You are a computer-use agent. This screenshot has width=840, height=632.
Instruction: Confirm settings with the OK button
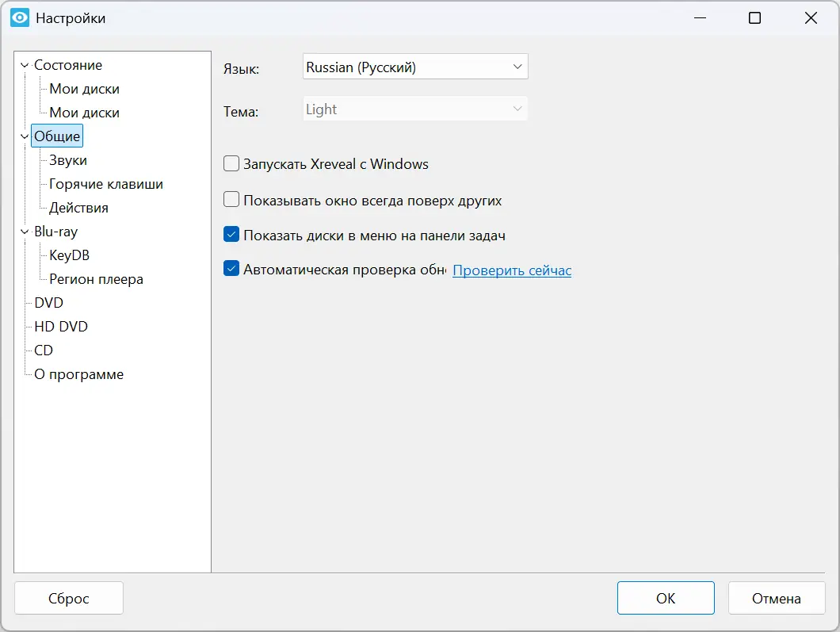[666, 599]
